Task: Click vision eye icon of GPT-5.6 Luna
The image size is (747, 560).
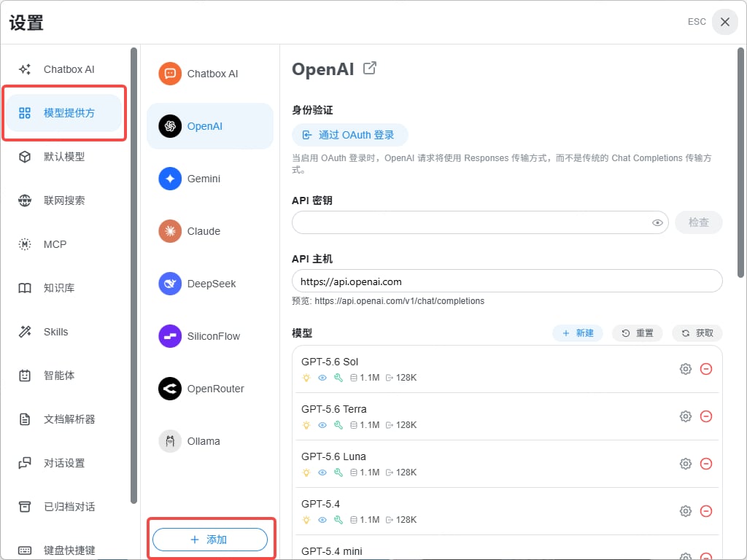Action: tap(322, 472)
